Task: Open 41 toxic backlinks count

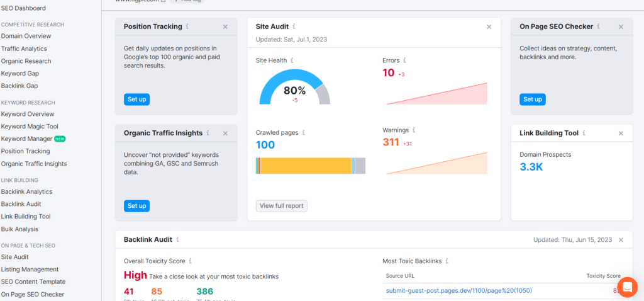Action: 128,292
